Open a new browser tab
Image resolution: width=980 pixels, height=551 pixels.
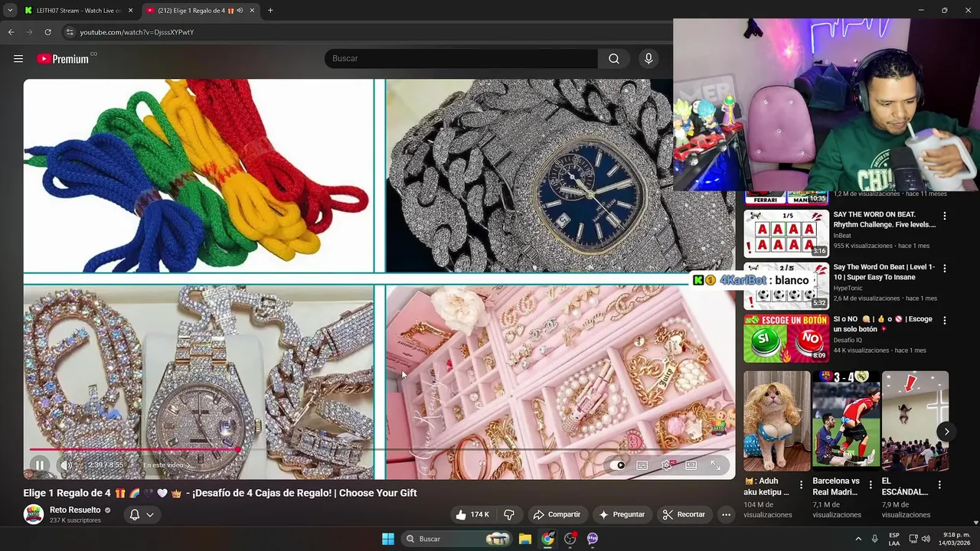tap(270, 11)
